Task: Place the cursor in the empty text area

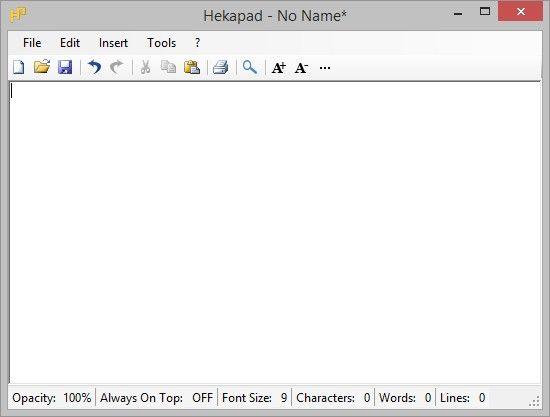Action: click(x=275, y=232)
